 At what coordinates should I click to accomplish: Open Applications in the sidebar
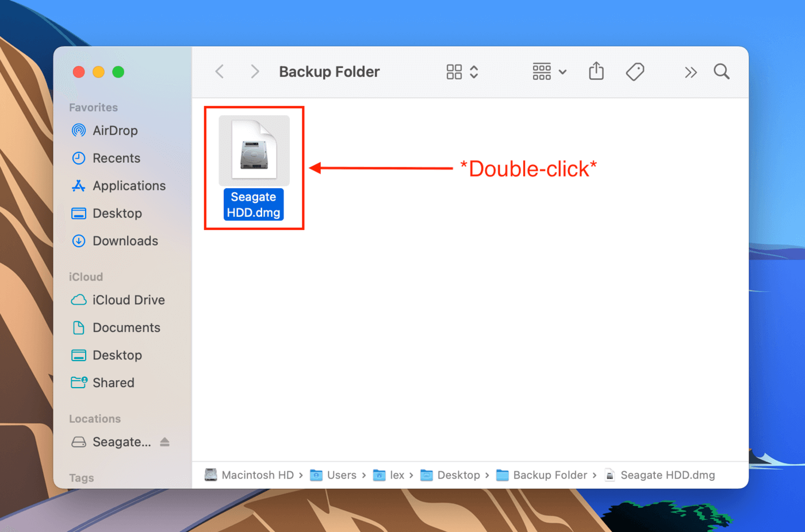pyautogui.click(x=129, y=186)
